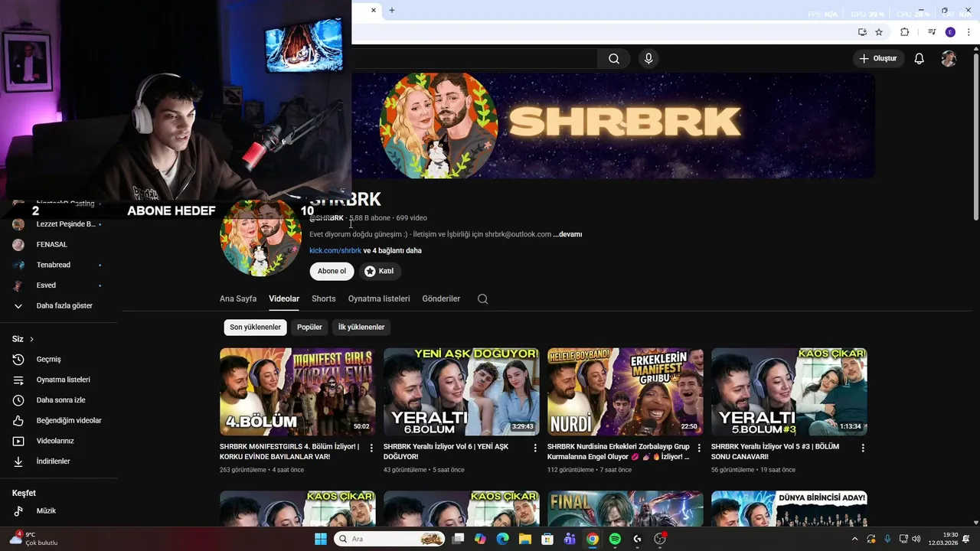Select the Videolar tab
The image size is (980, 551).
click(284, 298)
